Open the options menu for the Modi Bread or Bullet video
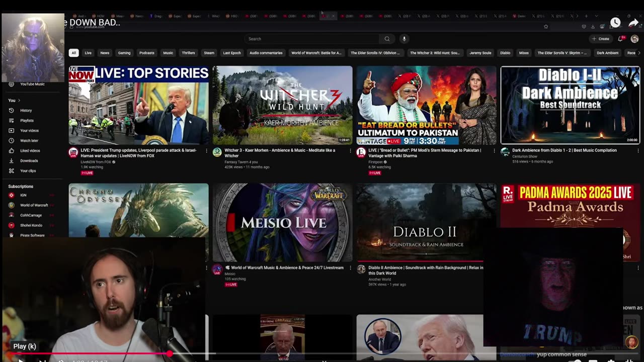 tap(494, 150)
